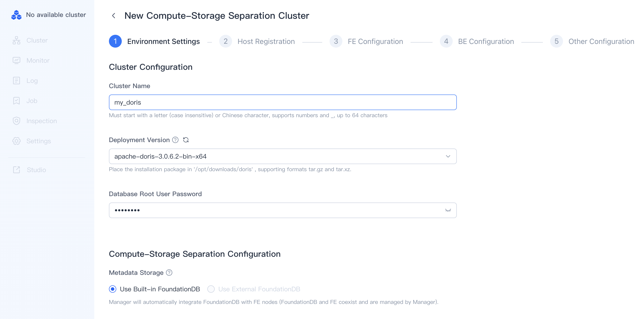Viewport: 644px width, 319px height.
Task: Click the Metadata Storage help icon
Action: 169,273
